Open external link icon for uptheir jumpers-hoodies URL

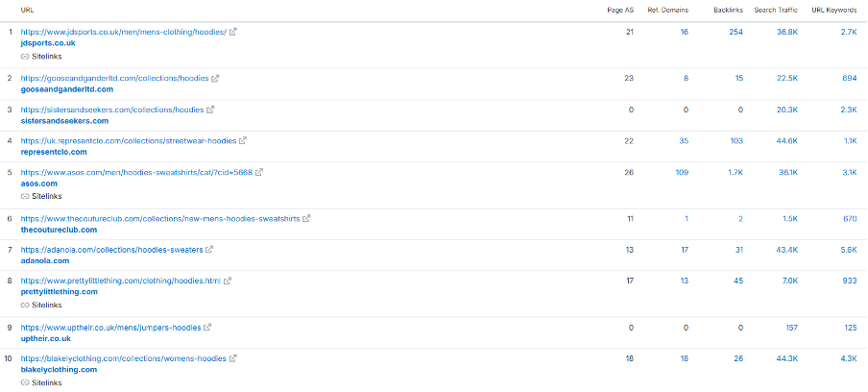click(207, 328)
